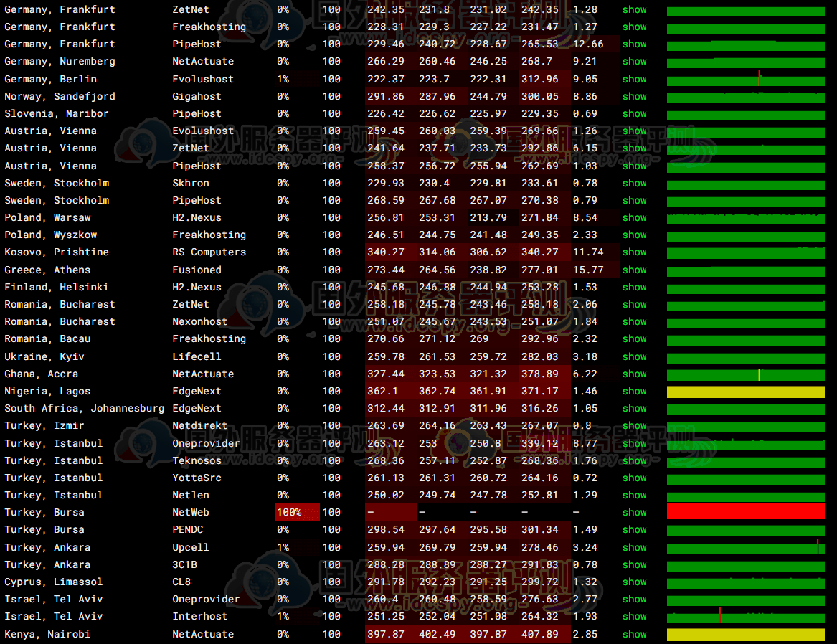
Task: Open "show" in the Norway, Sandefjord row
Action: 634,97
